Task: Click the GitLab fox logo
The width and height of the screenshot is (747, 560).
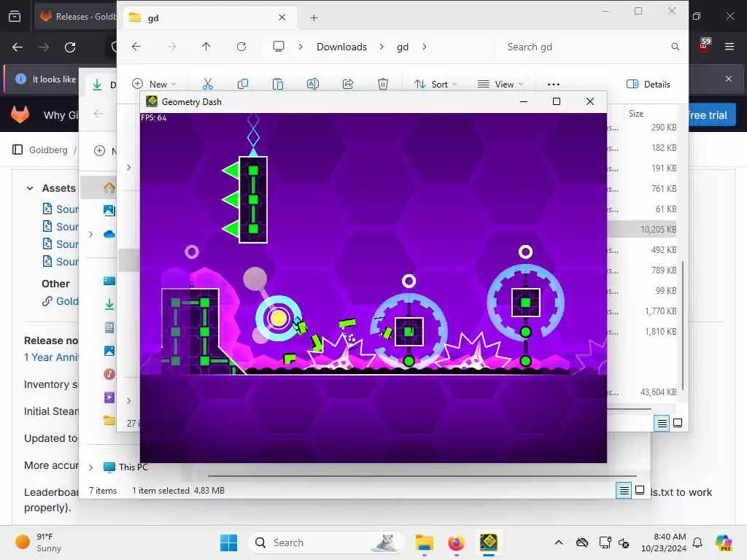Action: [20, 114]
